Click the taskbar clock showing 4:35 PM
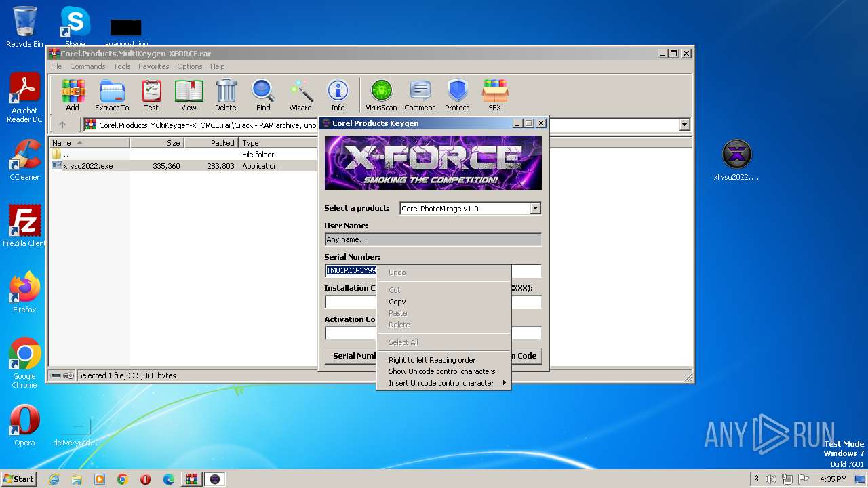 click(833, 479)
